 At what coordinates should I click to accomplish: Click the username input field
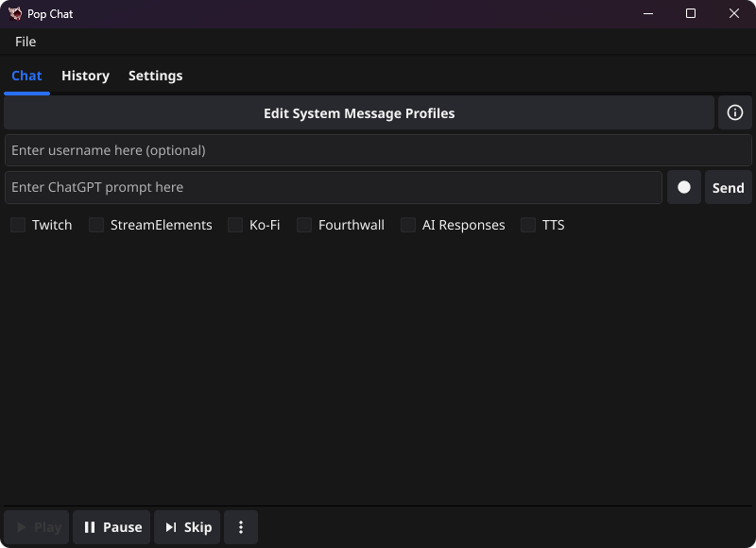(x=378, y=149)
